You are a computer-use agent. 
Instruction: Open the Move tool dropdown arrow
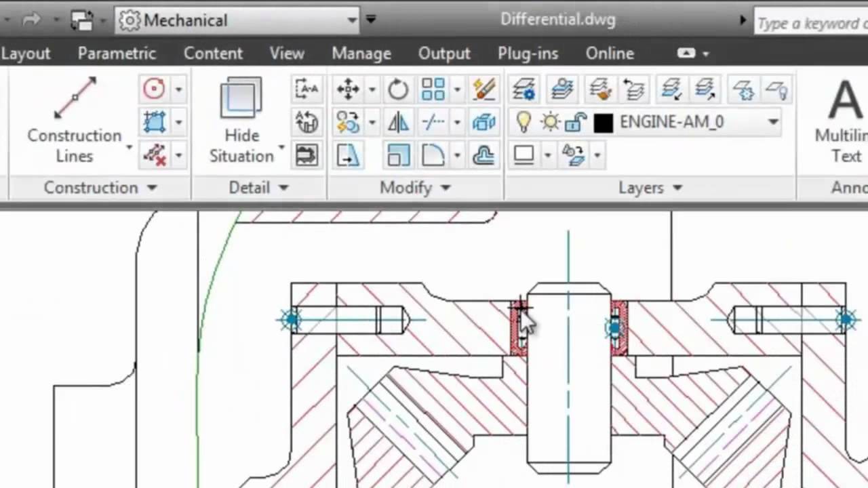(x=372, y=89)
